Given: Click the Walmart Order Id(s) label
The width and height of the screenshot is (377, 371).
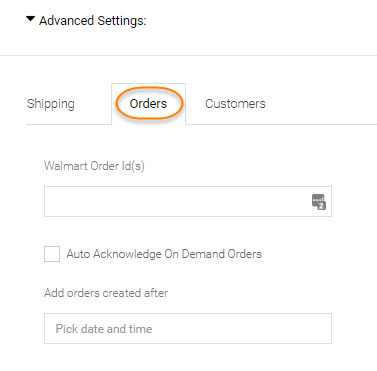Looking at the screenshot, I should pyautogui.click(x=94, y=166).
